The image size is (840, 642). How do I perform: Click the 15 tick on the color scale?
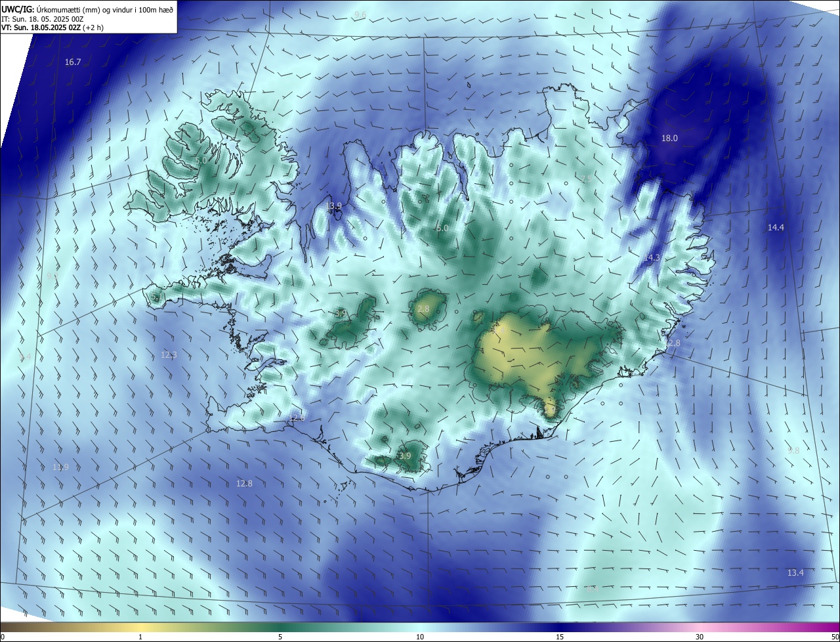(560, 637)
